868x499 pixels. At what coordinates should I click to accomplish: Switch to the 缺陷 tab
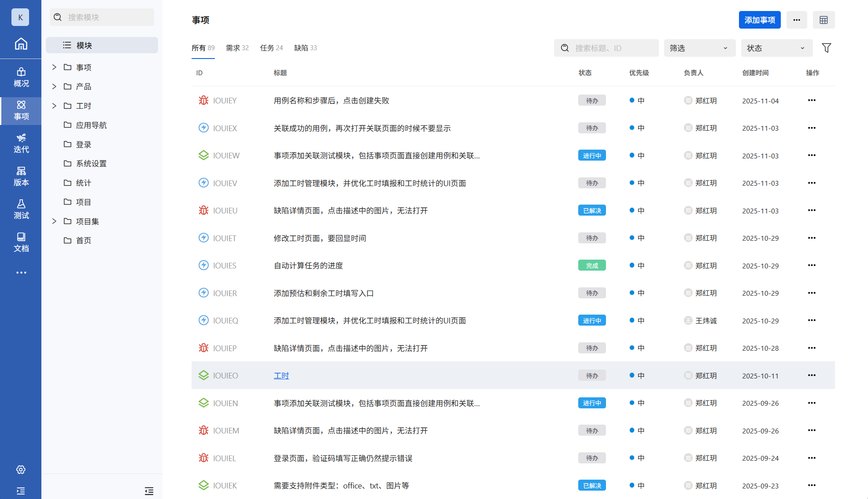(x=305, y=48)
